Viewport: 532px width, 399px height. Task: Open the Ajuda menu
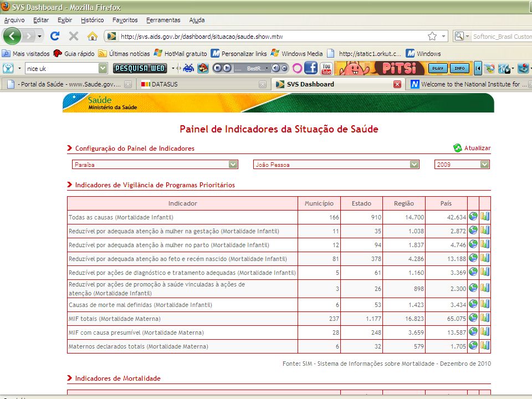[x=197, y=20]
